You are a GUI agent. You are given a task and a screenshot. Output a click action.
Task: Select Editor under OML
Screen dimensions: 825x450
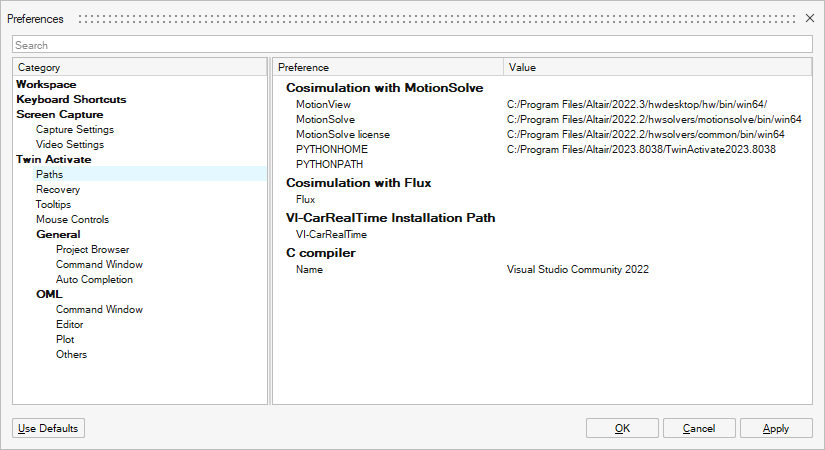70,325
